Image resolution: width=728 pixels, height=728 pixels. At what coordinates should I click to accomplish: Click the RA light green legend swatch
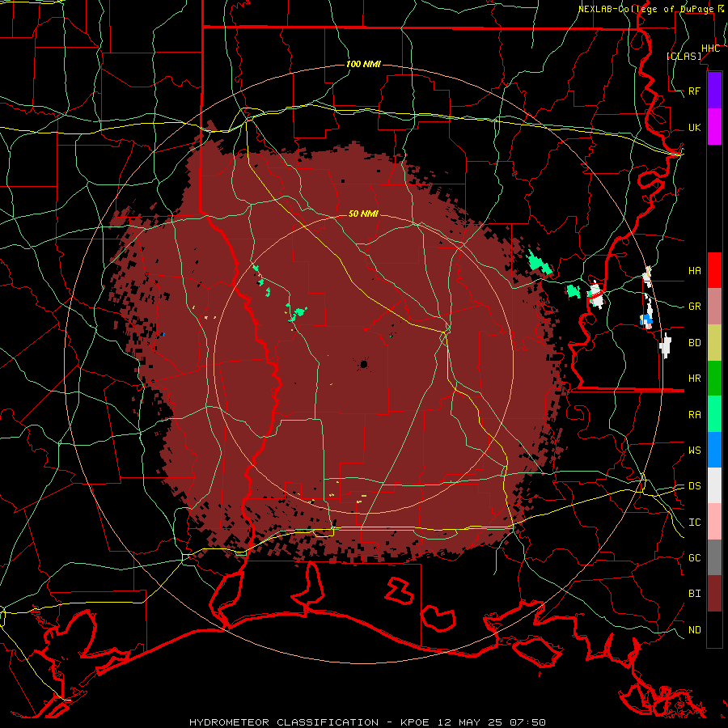(714, 413)
